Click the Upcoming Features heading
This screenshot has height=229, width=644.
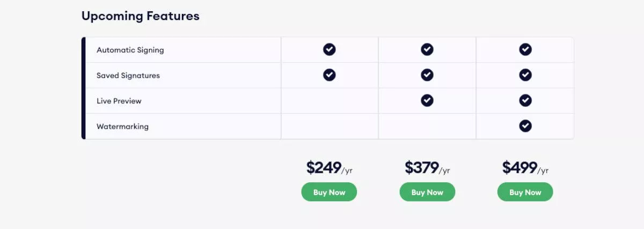pyautogui.click(x=140, y=16)
